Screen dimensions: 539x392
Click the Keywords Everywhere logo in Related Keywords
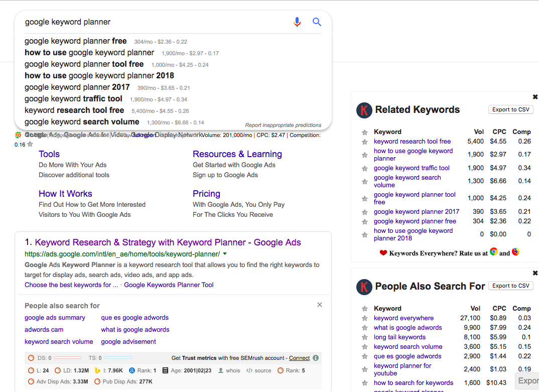tap(364, 110)
